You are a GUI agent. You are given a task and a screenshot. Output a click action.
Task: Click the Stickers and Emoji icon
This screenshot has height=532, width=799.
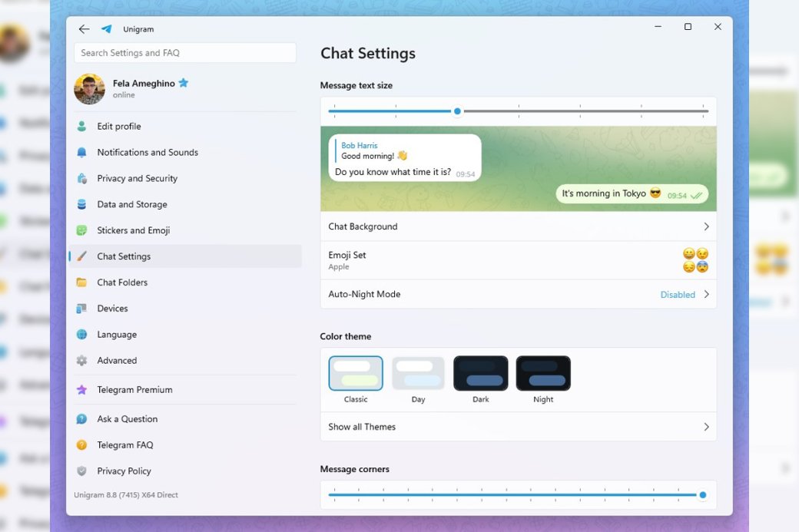point(81,230)
